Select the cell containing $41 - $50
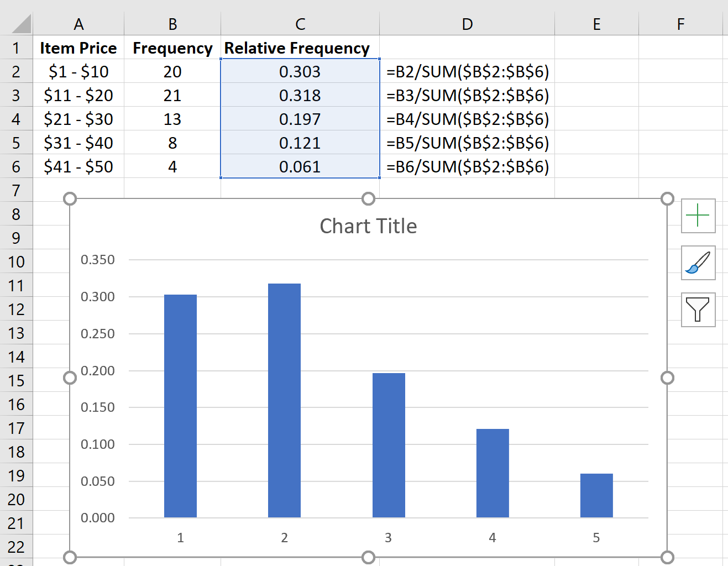 coord(78,167)
